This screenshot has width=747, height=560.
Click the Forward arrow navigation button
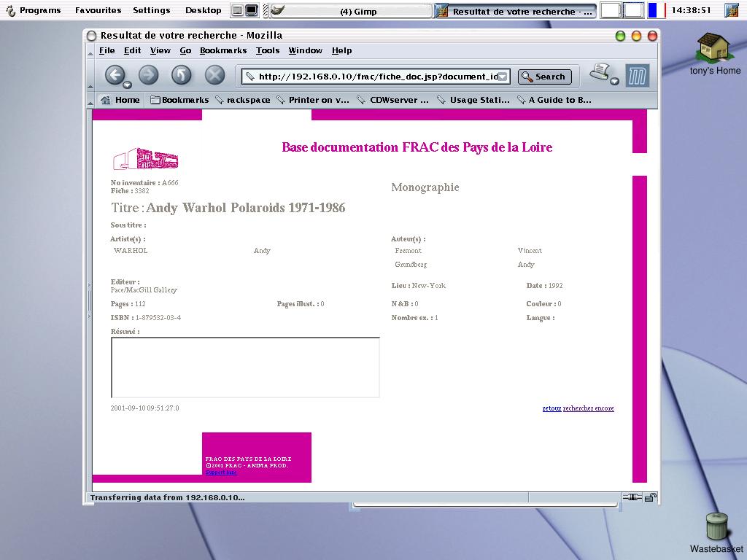[x=148, y=75]
